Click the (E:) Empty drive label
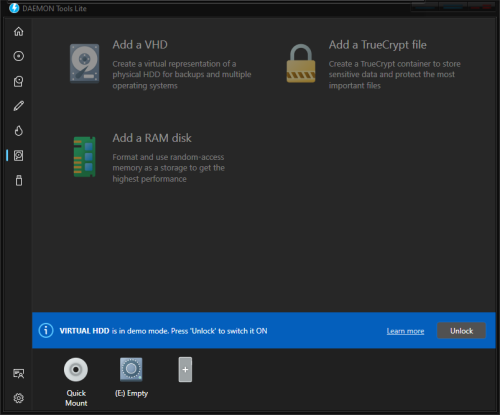The height and width of the screenshot is (415, 500). [x=131, y=393]
